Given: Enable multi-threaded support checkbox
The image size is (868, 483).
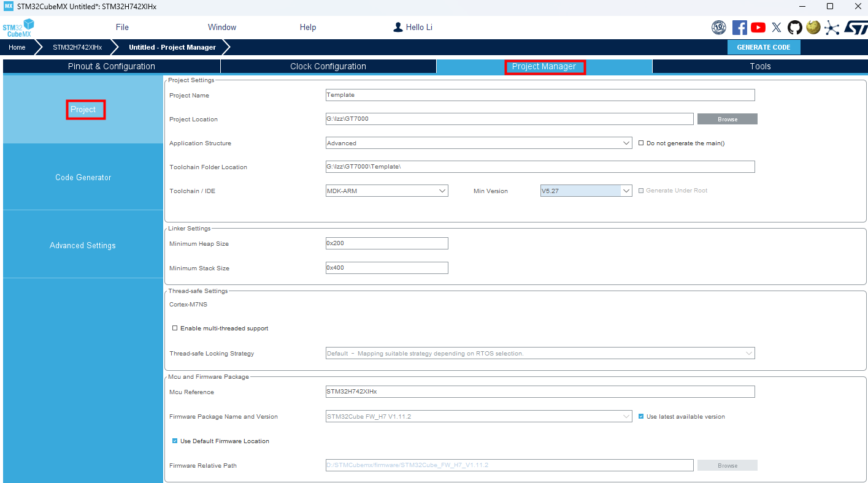Looking at the screenshot, I should tap(175, 328).
